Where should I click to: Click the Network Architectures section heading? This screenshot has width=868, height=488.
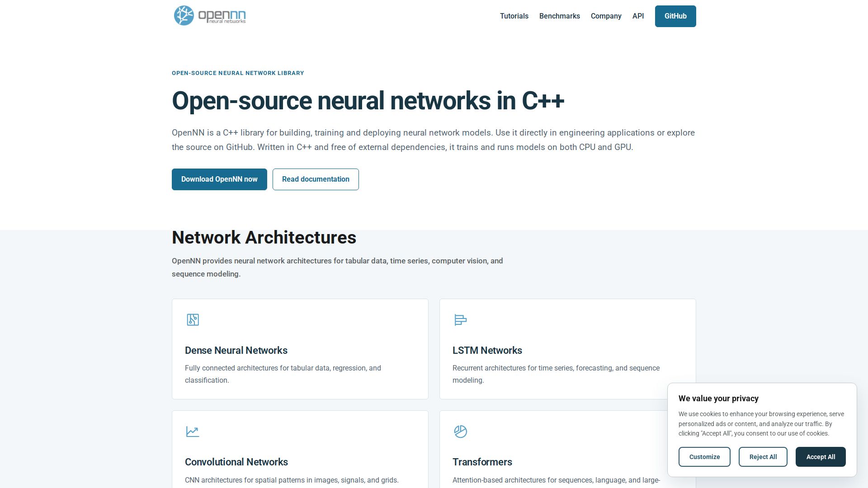pos(264,238)
